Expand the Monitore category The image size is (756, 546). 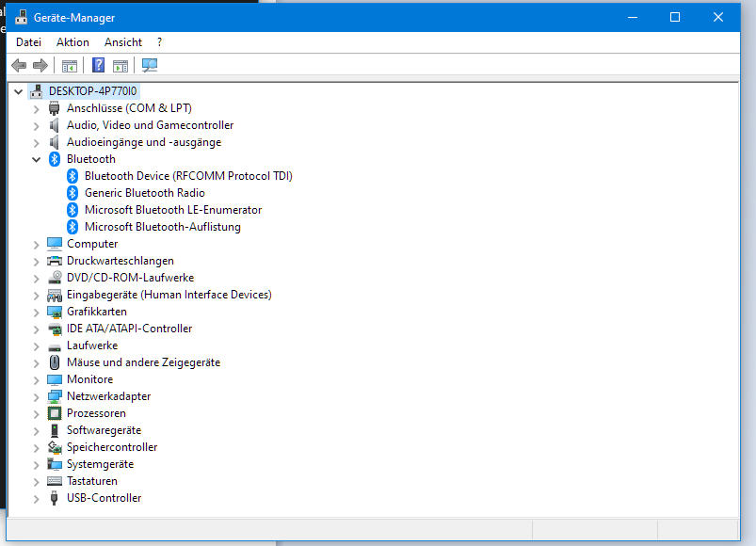point(36,380)
